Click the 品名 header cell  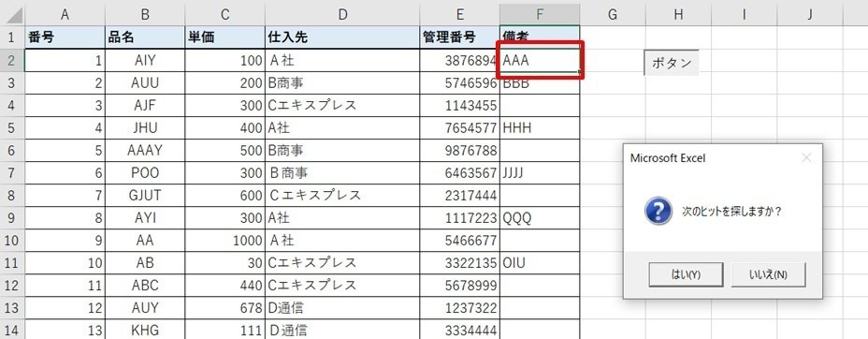point(145,37)
